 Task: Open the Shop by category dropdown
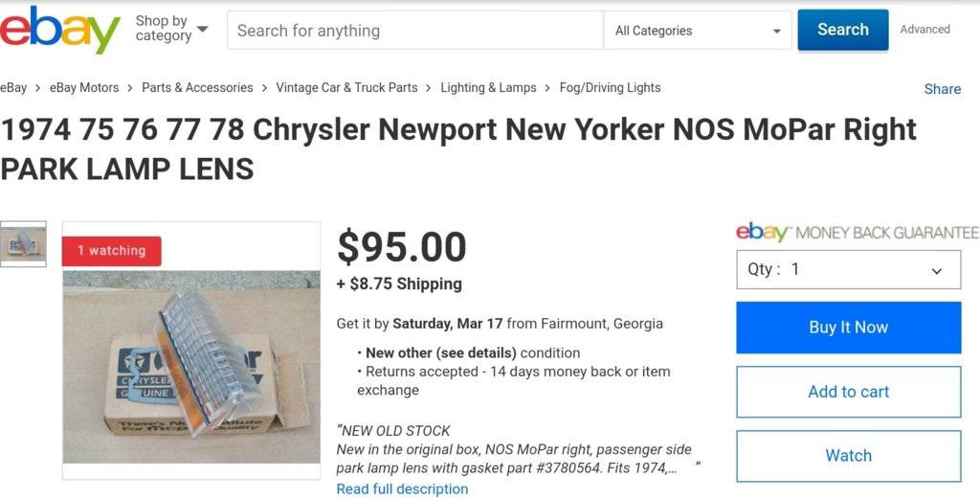point(171,29)
